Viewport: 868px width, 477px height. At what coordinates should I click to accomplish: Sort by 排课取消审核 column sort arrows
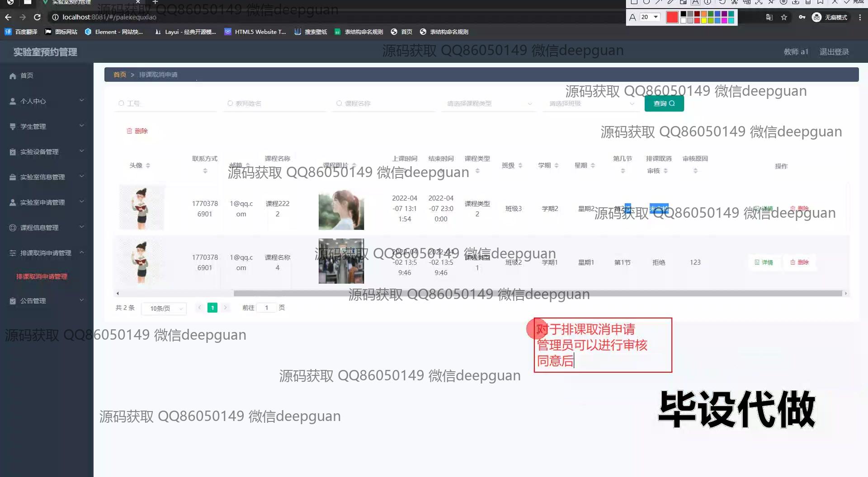665,171
